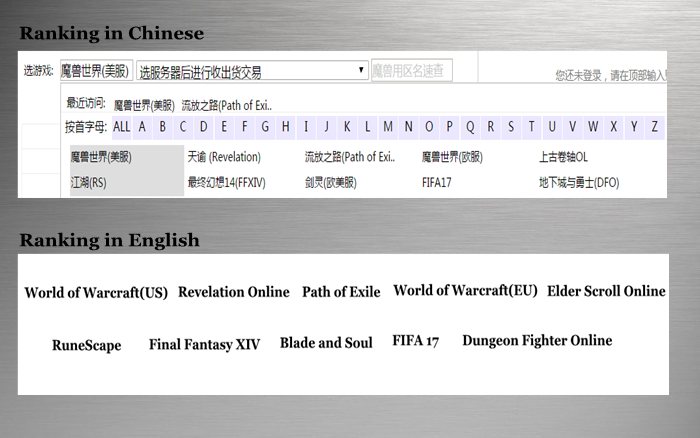Open the game selector showing 魔兽世界(美服)

pyautogui.click(x=96, y=71)
